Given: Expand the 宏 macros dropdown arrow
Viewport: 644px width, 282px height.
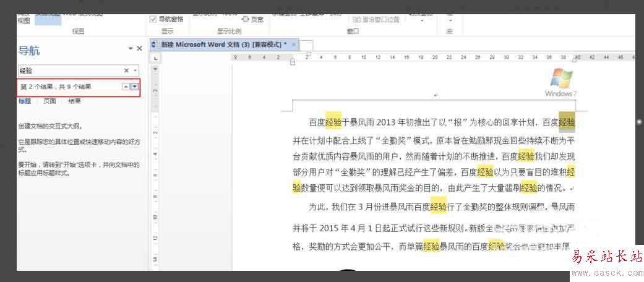Looking at the screenshot, I should pyautogui.click(x=449, y=19).
